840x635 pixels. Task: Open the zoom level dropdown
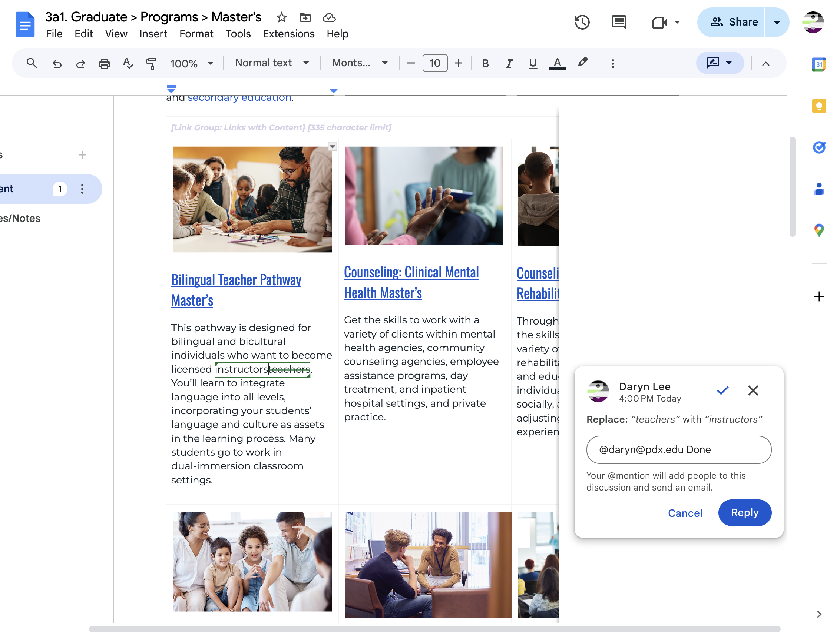click(191, 63)
